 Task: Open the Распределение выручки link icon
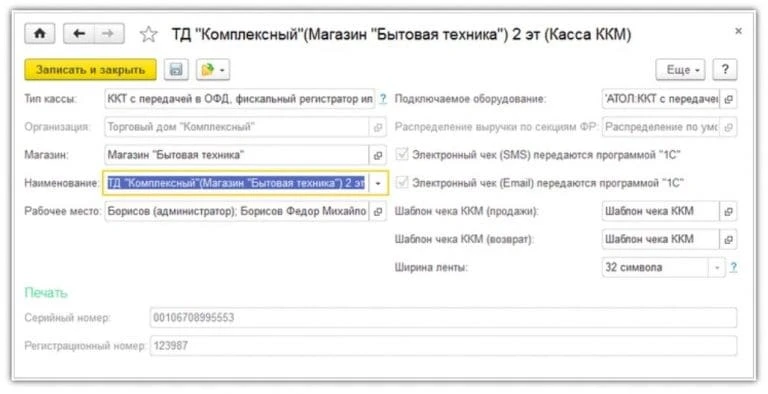tap(728, 127)
